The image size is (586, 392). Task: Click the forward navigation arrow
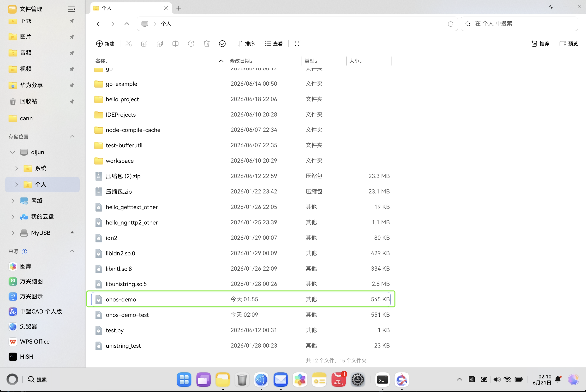coord(113,24)
